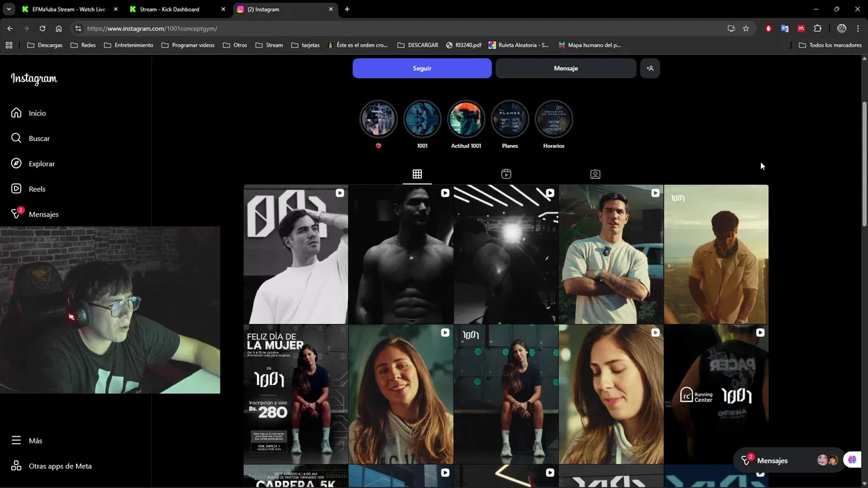Open the heart emoji story highlight
The image size is (868, 488).
378,119
